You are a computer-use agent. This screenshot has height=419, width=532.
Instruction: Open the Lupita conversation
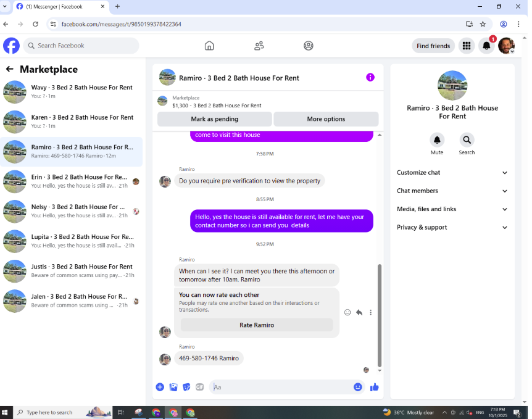point(71,241)
